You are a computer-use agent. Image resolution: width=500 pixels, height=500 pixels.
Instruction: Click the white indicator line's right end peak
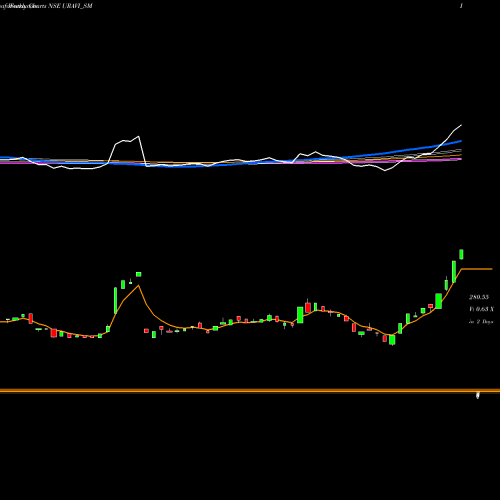tap(461, 125)
